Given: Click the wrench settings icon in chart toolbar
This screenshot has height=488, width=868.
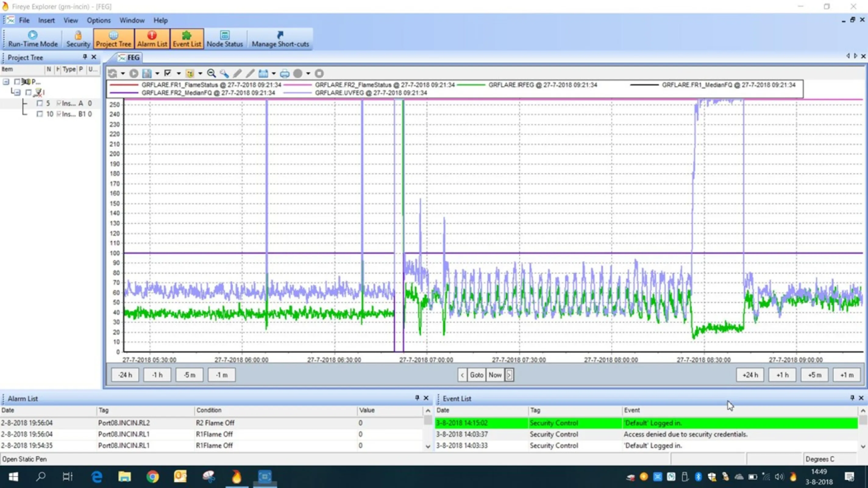Looking at the screenshot, I should point(224,73).
